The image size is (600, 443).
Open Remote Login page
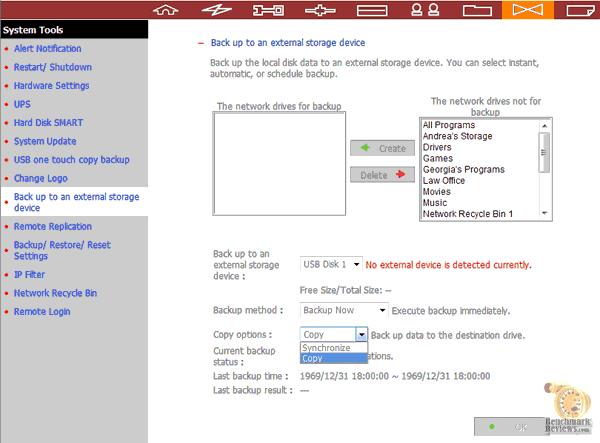click(x=42, y=312)
